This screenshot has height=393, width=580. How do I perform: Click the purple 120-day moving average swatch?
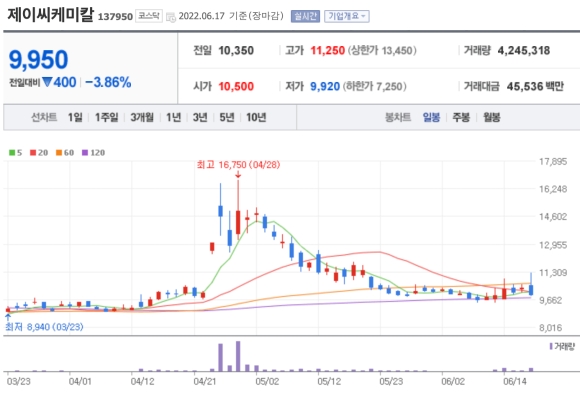[x=85, y=152]
